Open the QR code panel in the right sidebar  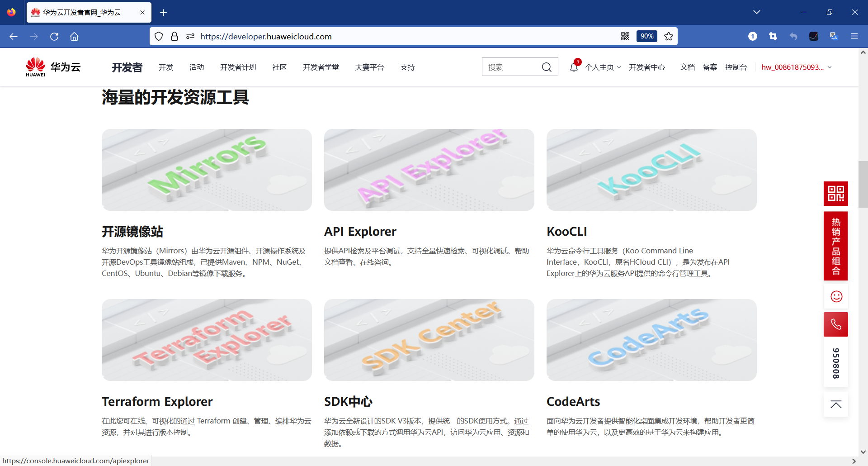coord(836,193)
